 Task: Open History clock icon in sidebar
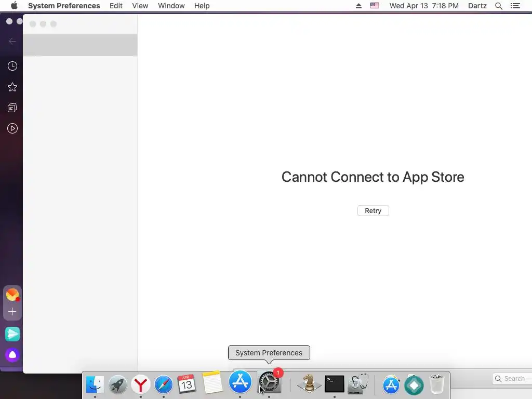pyautogui.click(x=12, y=66)
